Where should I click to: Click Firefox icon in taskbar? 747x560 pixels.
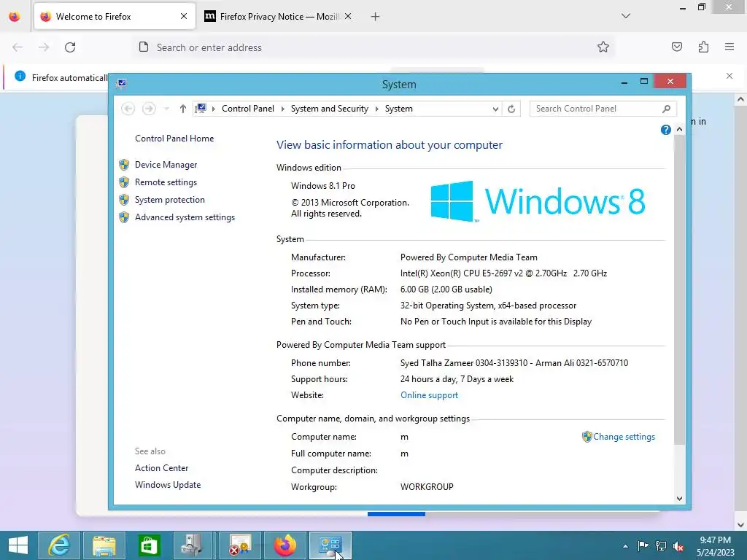click(x=285, y=545)
